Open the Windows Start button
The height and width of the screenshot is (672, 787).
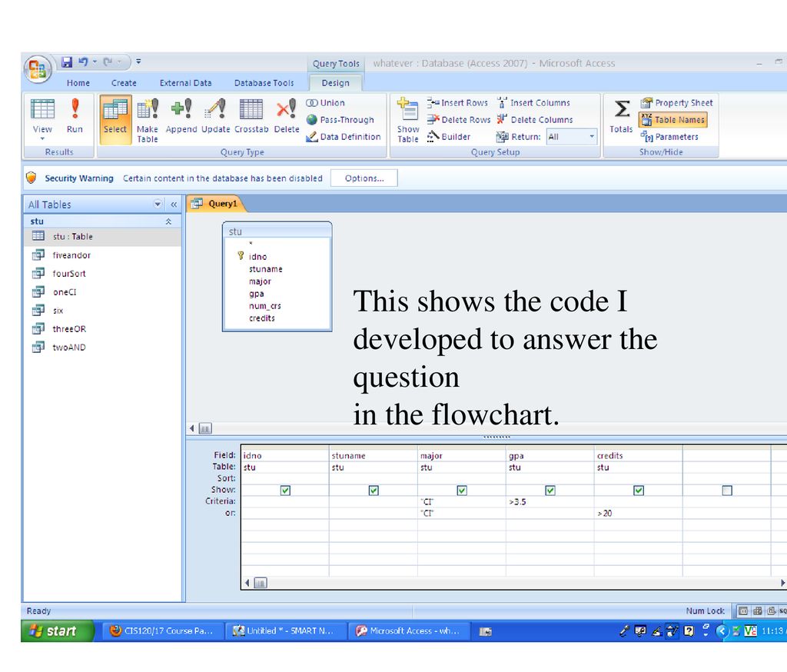point(57,630)
